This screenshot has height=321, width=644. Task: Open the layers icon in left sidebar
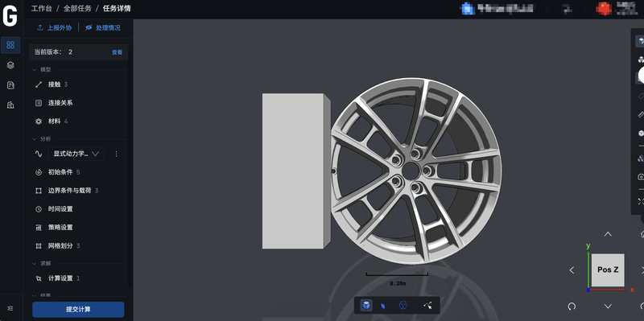(10, 65)
